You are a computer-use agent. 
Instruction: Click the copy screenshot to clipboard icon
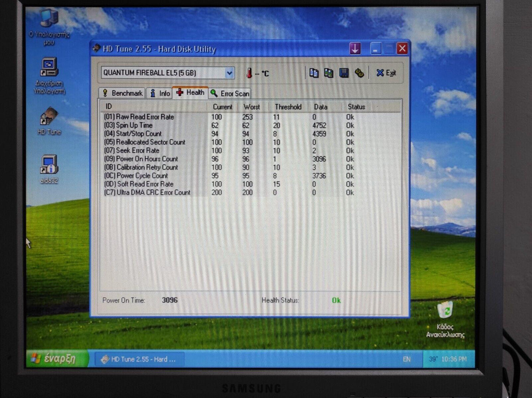click(x=328, y=73)
